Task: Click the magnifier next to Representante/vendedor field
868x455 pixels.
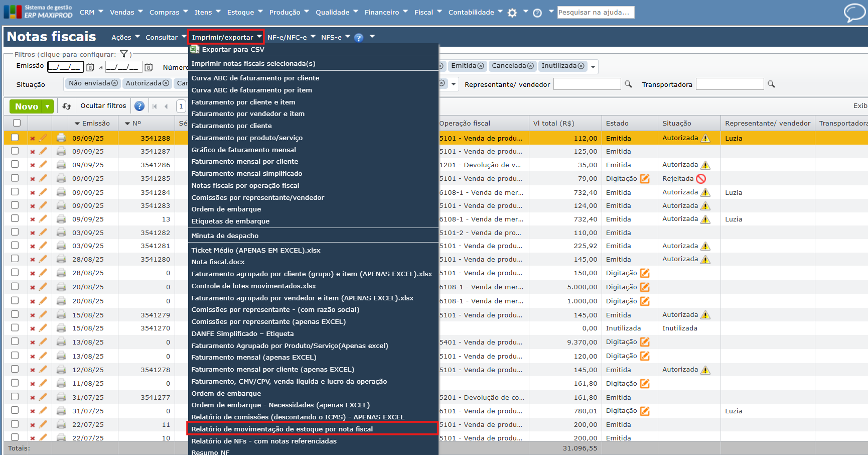Action: click(x=628, y=84)
